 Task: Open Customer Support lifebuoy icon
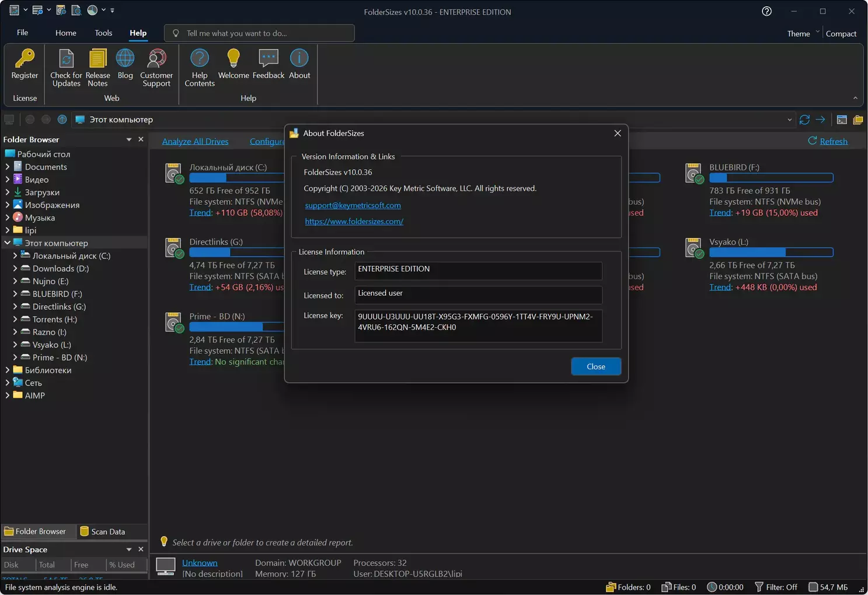tap(156, 59)
